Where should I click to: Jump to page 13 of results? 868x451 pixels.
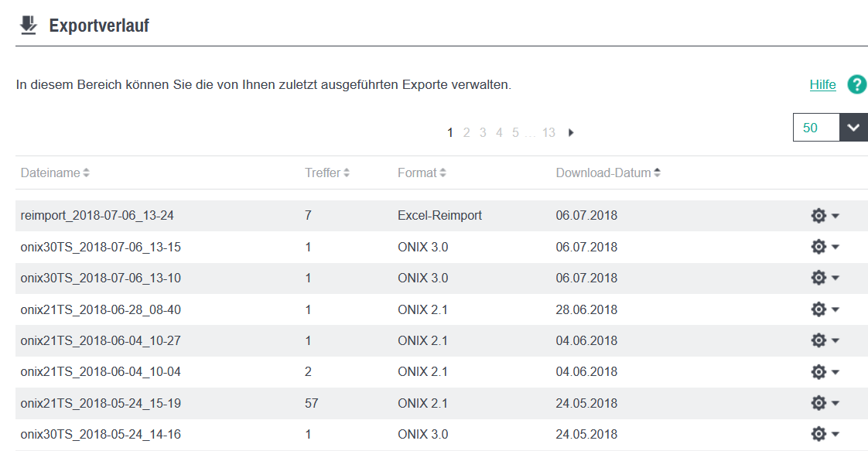pos(548,133)
